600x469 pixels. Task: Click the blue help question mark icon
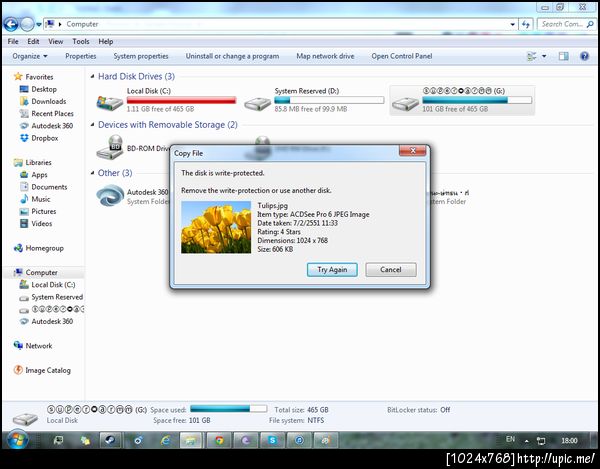point(584,57)
